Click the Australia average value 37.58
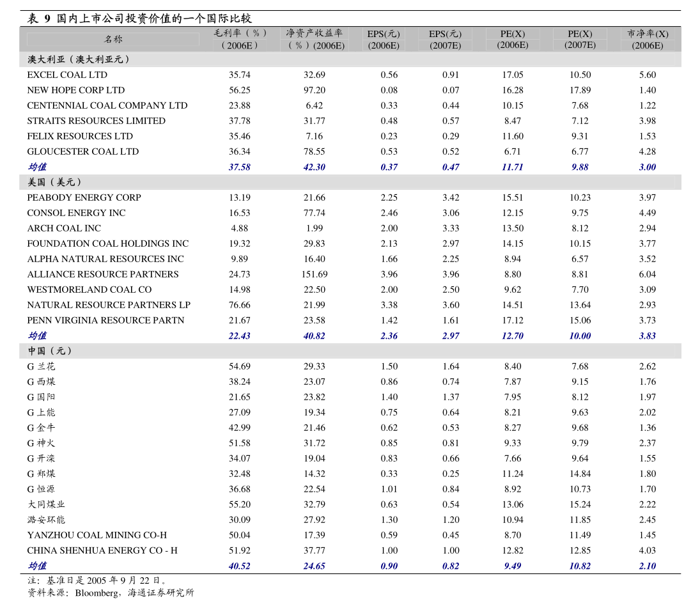 coord(240,167)
